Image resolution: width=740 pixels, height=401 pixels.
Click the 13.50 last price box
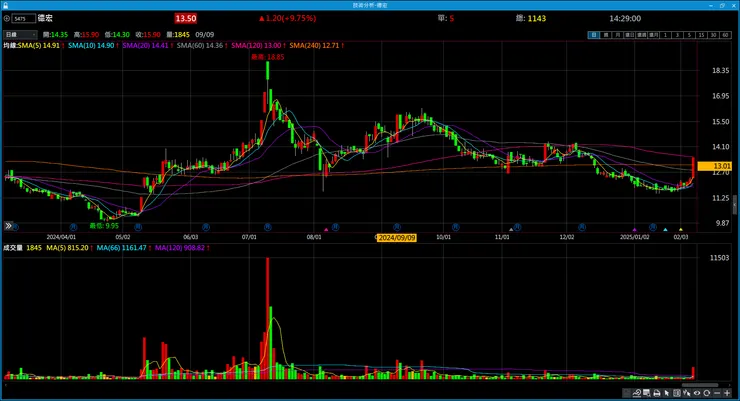[x=185, y=18]
